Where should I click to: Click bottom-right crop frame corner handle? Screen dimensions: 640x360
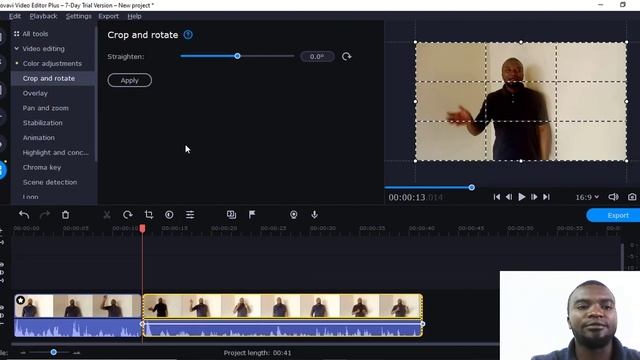tap(627, 161)
